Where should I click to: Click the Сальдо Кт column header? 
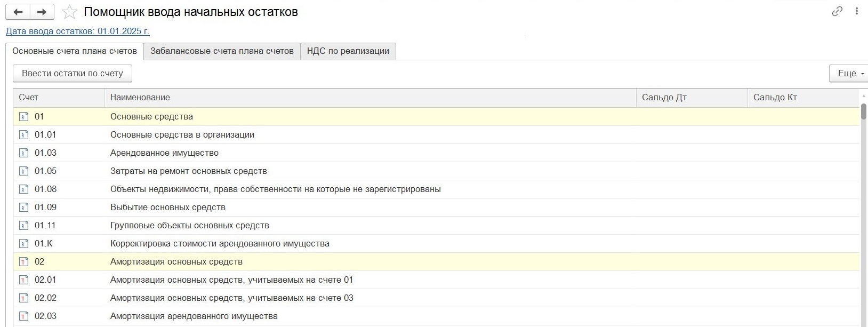coord(775,98)
